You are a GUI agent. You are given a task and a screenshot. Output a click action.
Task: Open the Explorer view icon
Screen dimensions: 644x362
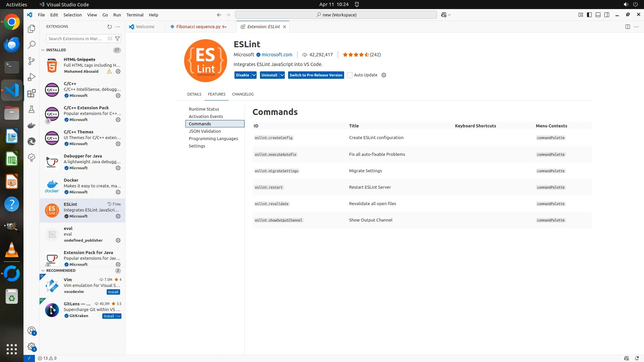point(32,29)
